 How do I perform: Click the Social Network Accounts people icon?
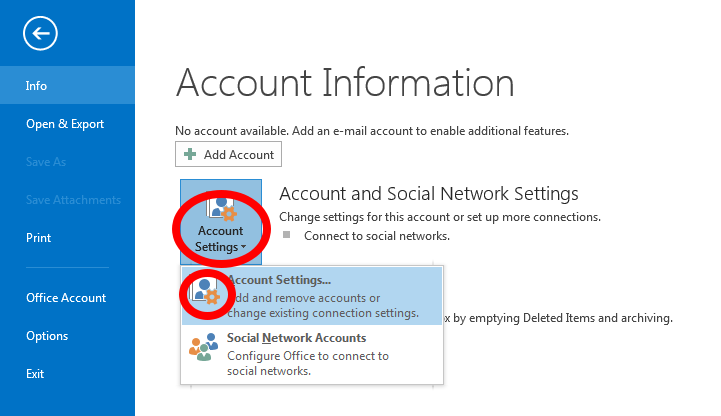pyautogui.click(x=203, y=347)
